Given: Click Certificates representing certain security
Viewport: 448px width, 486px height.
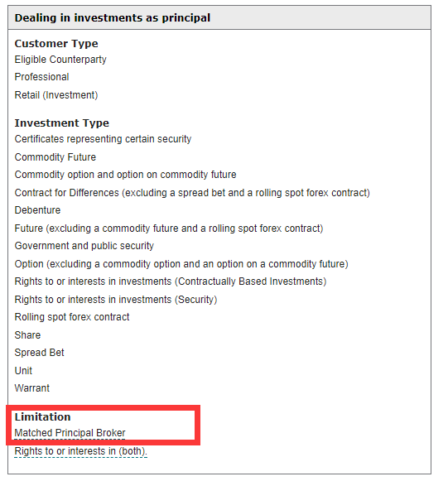Looking at the screenshot, I should (103, 139).
